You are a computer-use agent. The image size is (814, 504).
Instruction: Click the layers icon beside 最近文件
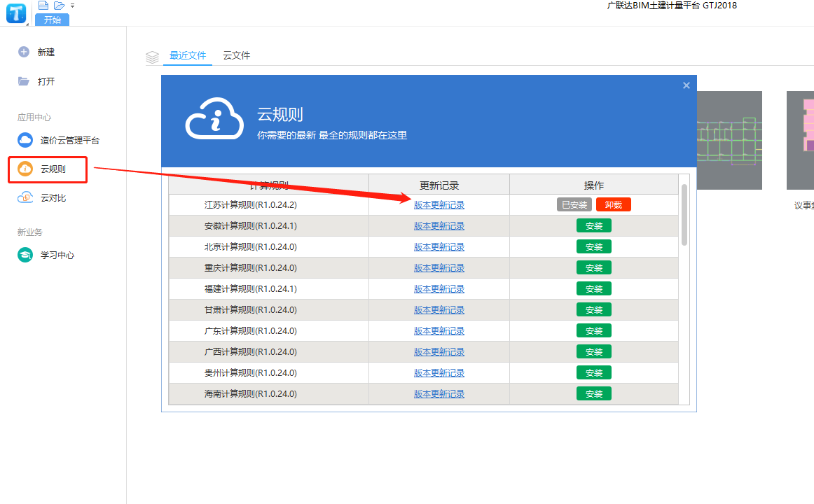pos(152,57)
